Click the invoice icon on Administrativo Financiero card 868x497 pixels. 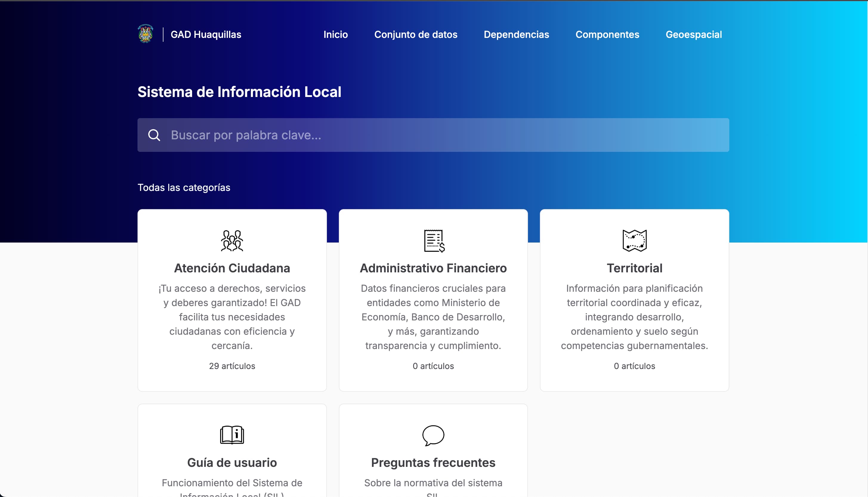click(x=433, y=241)
